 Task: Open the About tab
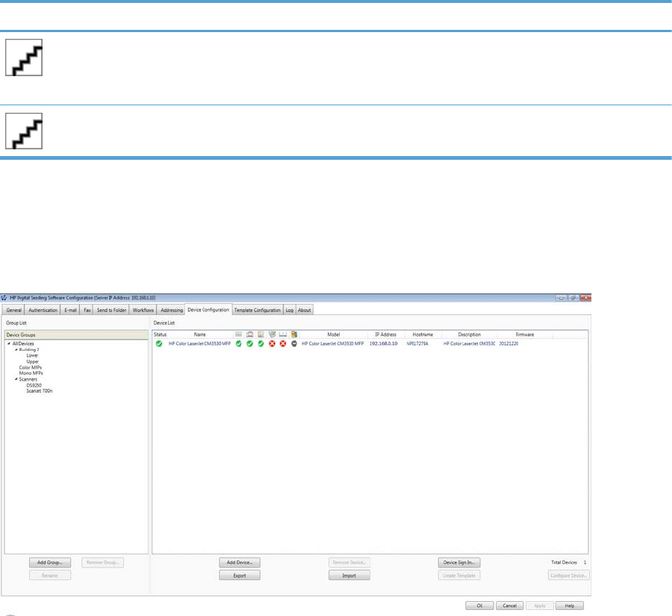(x=305, y=310)
